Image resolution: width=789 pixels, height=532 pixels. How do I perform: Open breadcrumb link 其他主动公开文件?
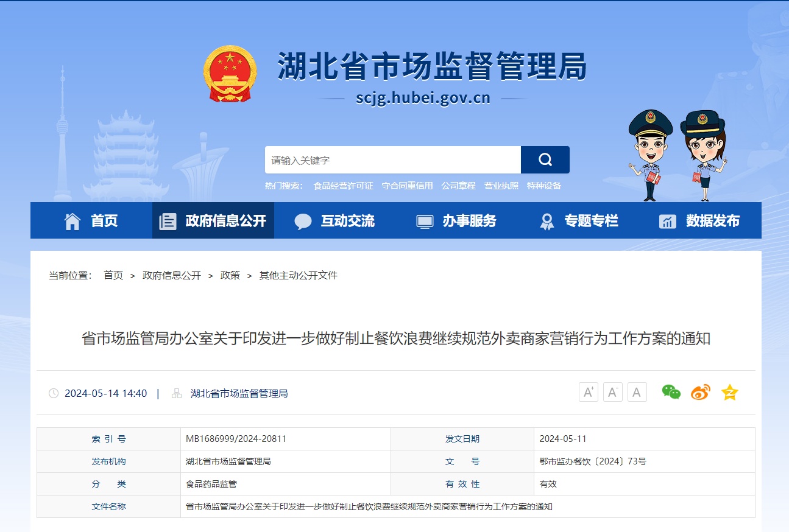(x=298, y=275)
